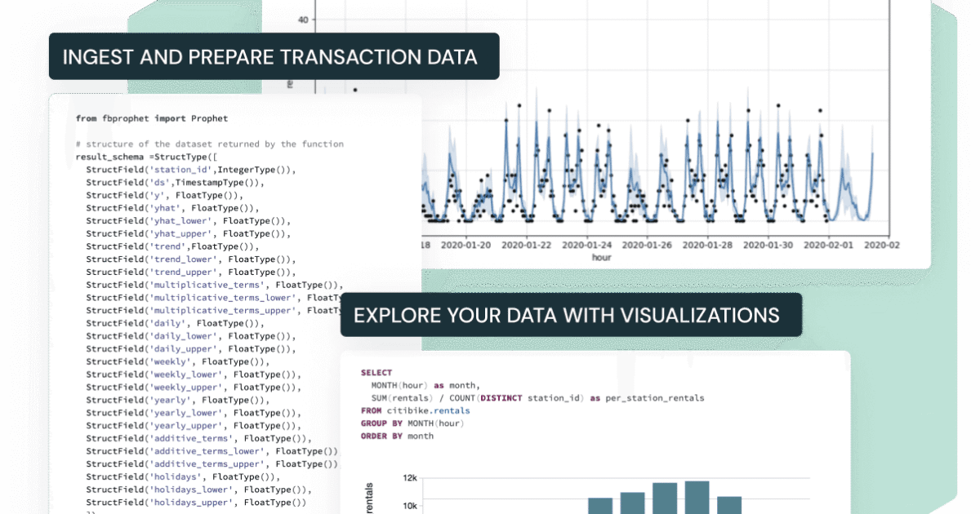Click the 'ORDER BY month' SQL line

(x=397, y=436)
